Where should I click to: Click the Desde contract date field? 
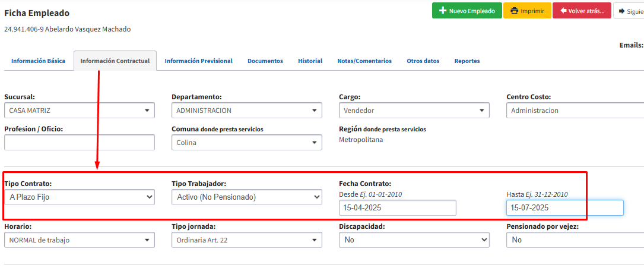tap(398, 208)
